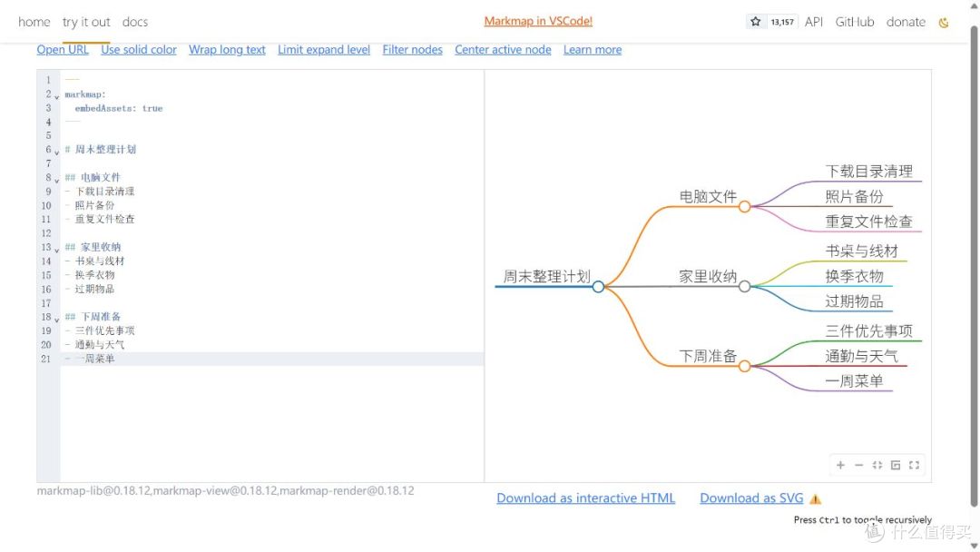Select the 通勤与天气 mindmap node

[x=861, y=356]
